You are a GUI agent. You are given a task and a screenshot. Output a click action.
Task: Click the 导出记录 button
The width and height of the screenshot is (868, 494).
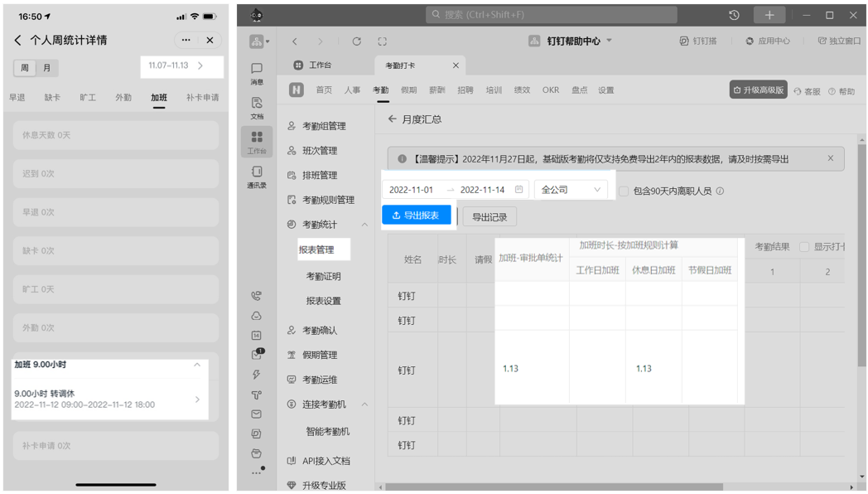tap(489, 217)
